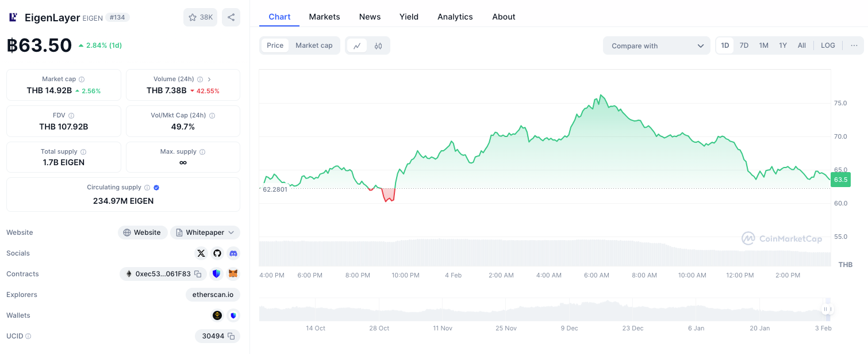Open the Analytics tab
Image resolution: width=868 pixels, height=354 pixels.
coord(455,17)
